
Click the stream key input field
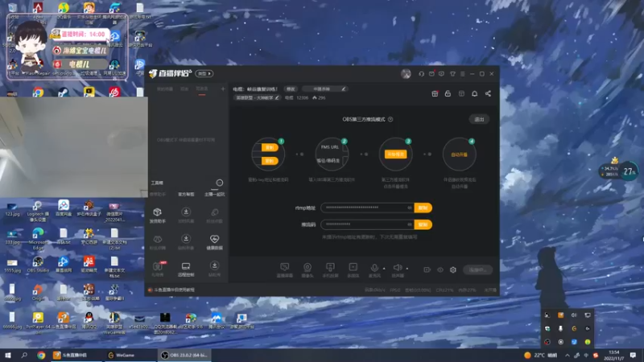click(367, 224)
